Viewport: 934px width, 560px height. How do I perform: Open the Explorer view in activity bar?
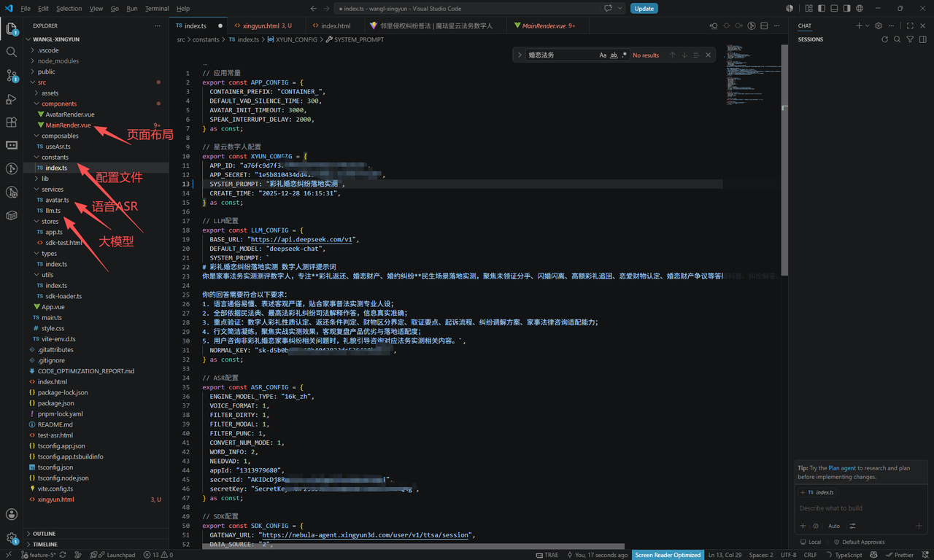pos(12,29)
